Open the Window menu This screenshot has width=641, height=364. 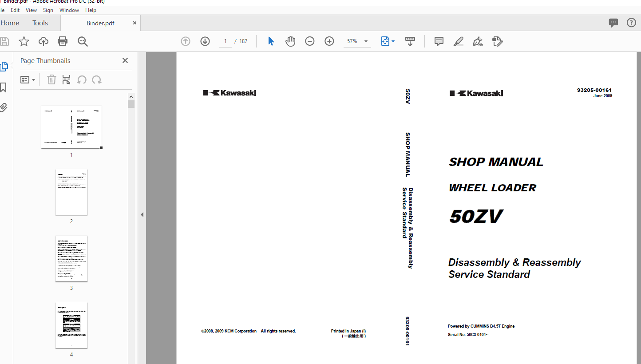tap(69, 10)
